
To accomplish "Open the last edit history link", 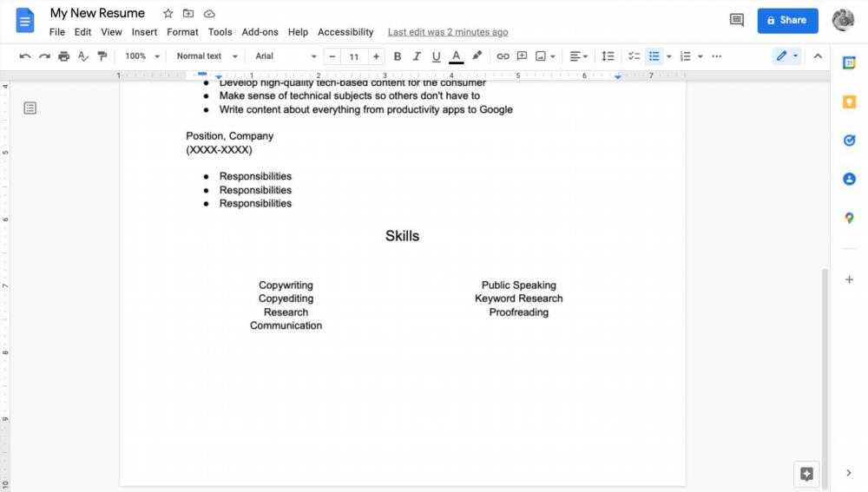I will 448,32.
